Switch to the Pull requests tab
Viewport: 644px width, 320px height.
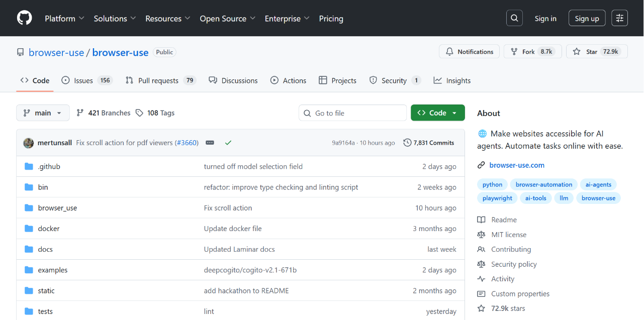(x=158, y=80)
